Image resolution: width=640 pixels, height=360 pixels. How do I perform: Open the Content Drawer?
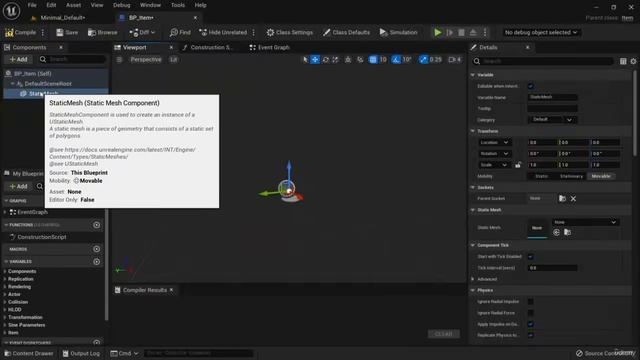coord(29,353)
